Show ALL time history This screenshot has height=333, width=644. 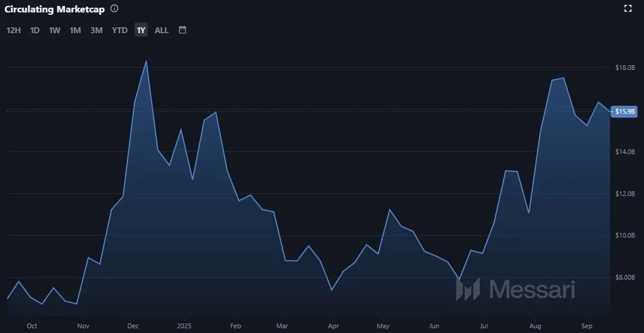pos(161,30)
